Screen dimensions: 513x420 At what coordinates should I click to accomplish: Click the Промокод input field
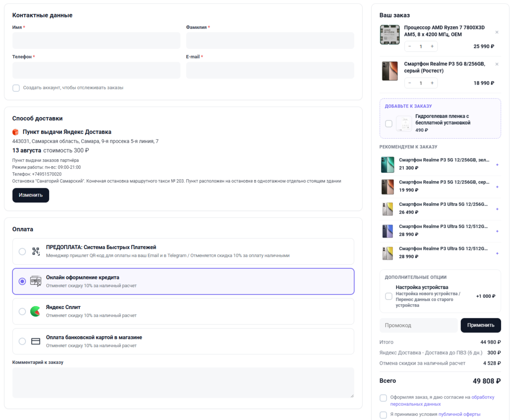[x=418, y=325]
